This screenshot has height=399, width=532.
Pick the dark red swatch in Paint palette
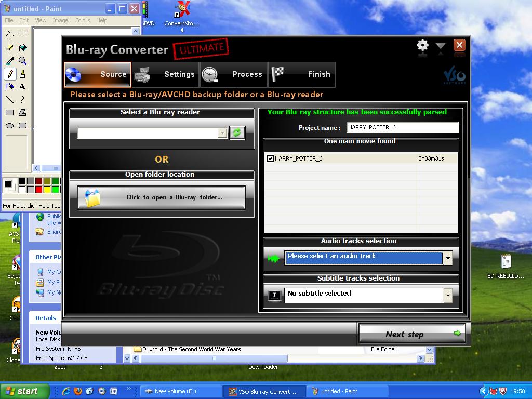pyautogui.click(x=38, y=181)
